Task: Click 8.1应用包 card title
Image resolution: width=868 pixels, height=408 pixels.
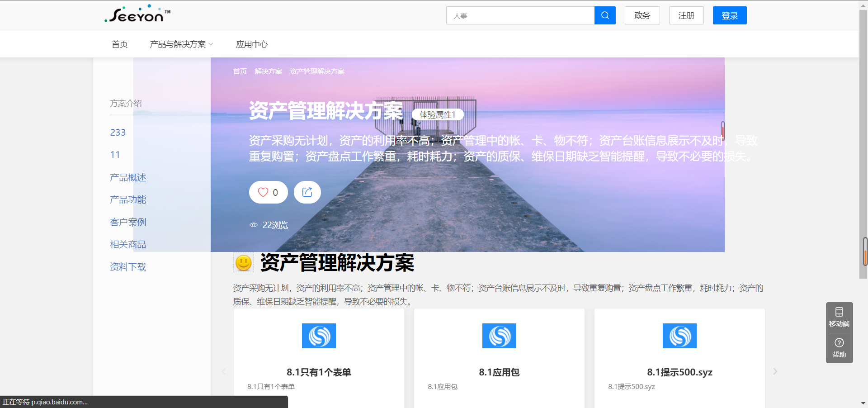Action: coord(499,372)
